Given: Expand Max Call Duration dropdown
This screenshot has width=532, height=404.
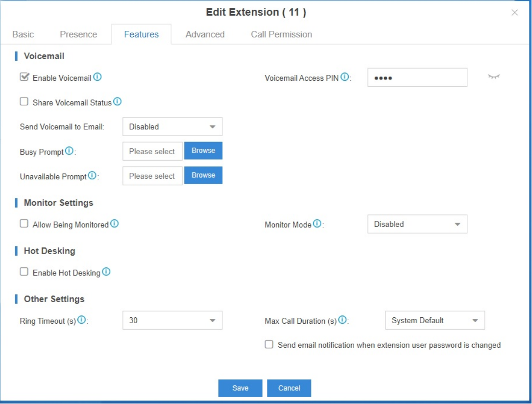Looking at the screenshot, I should (x=435, y=320).
